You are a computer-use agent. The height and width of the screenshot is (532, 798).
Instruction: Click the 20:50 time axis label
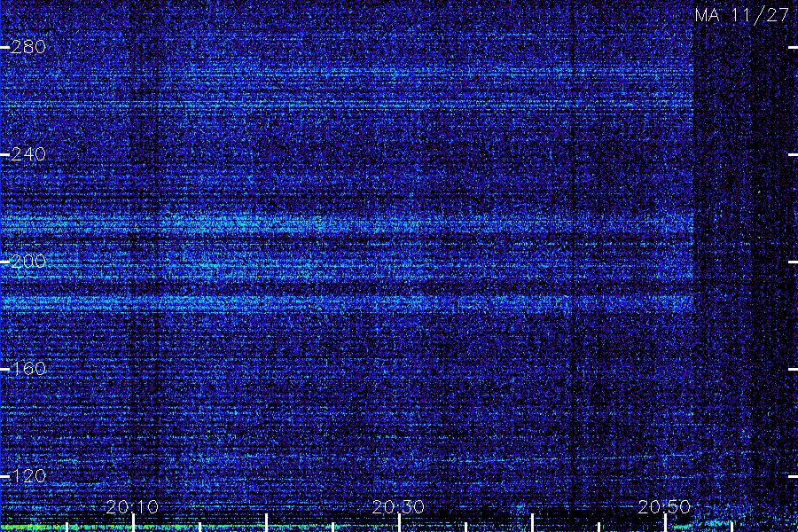(664, 507)
